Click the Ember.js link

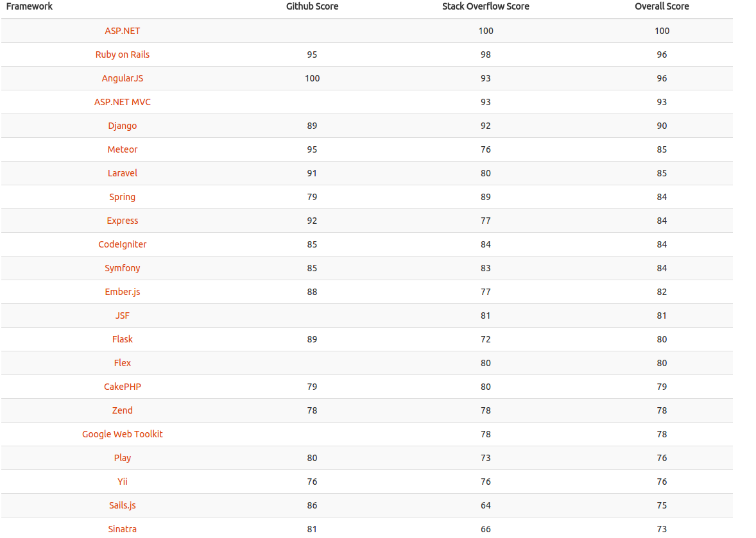123,292
